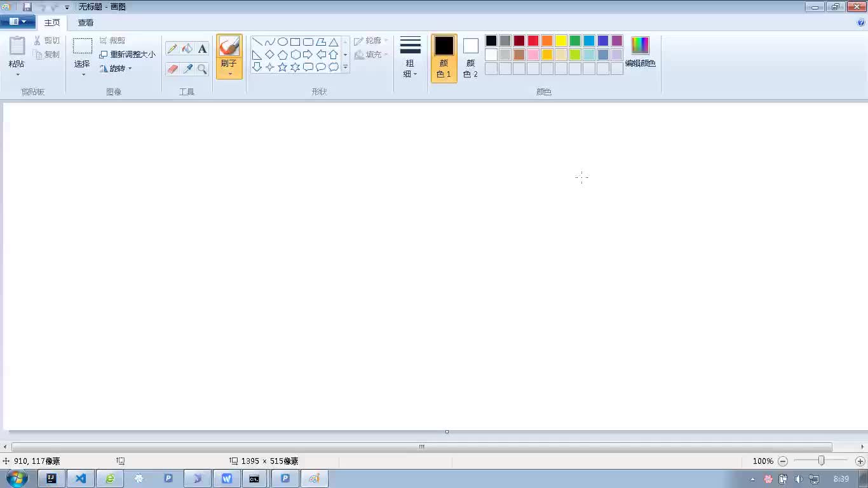Pick the red color swatch

[533, 41]
